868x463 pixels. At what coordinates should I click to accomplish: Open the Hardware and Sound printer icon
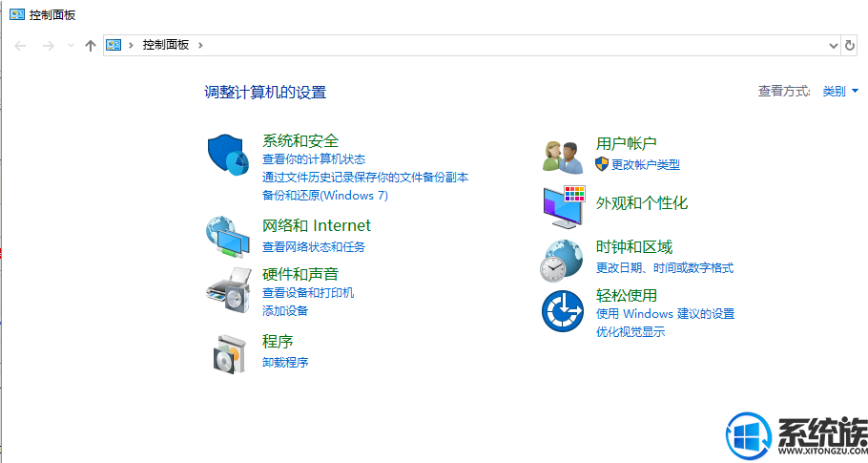click(228, 290)
